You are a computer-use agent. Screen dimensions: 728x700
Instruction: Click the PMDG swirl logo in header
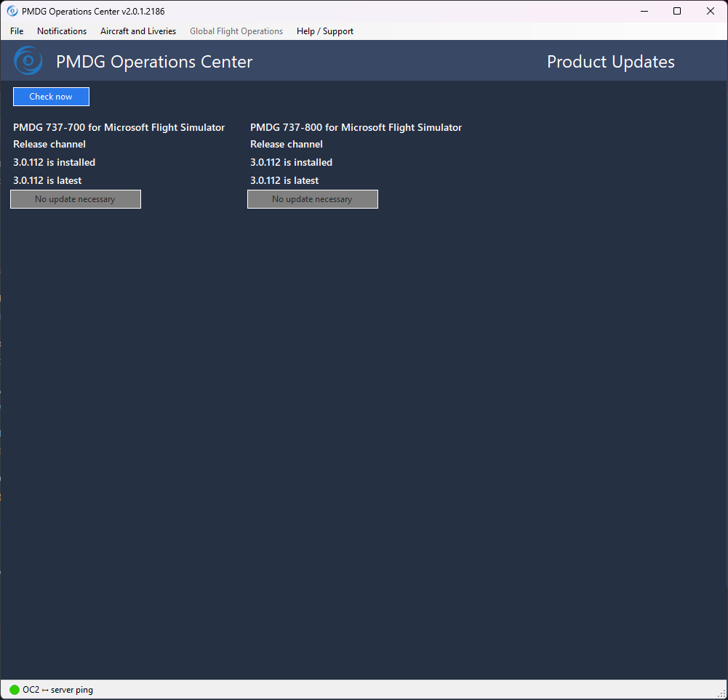click(x=28, y=60)
